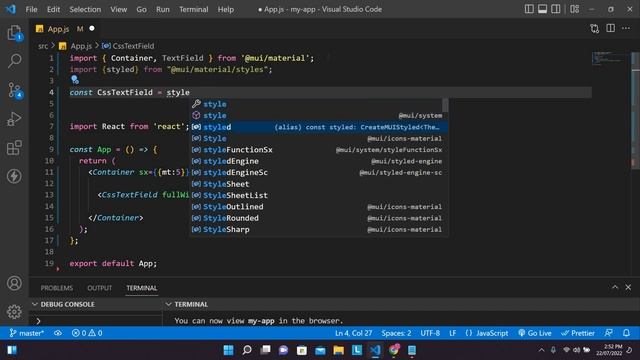
Task: Click the Prettier status item
Action: pyautogui.click(x=578, y=333)
